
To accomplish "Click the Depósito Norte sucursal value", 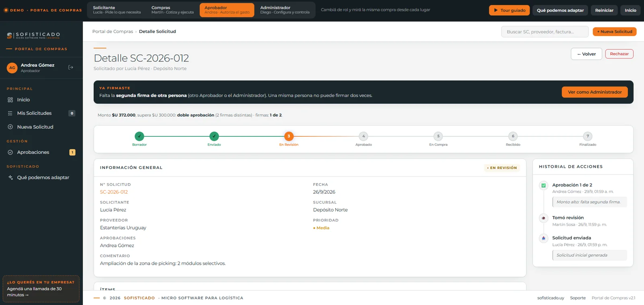I will pyautogui.click(x=330, y=210).
